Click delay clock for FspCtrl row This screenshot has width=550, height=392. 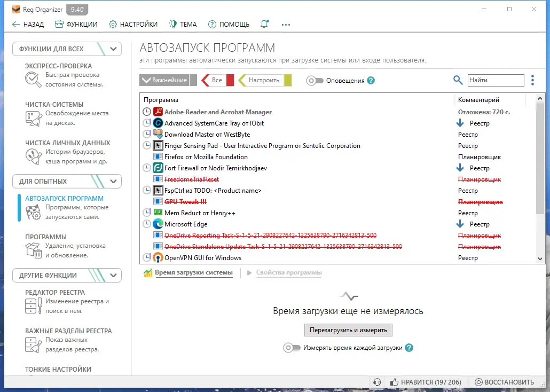(147, 190)
